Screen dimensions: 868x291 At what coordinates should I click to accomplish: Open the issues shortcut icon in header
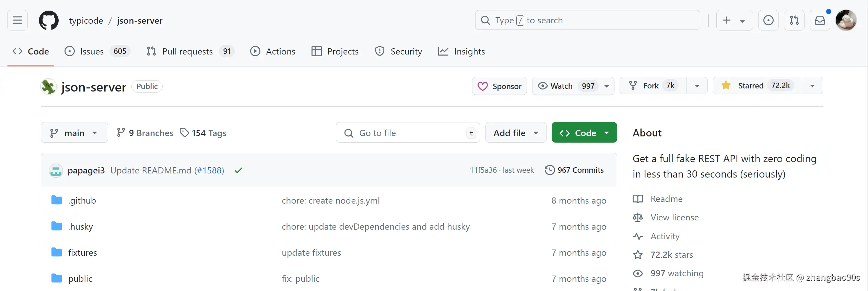tap(768, 21)
